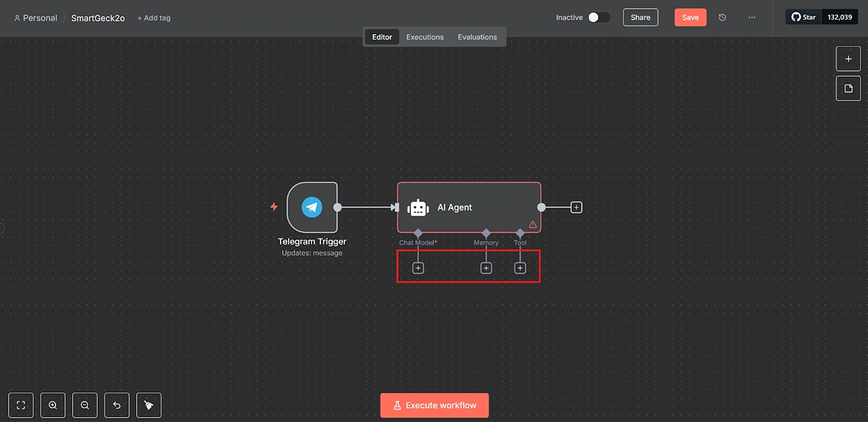Open workflow version history
The height and width of the screenshot is (422, 868).
[x=722, y=17]
